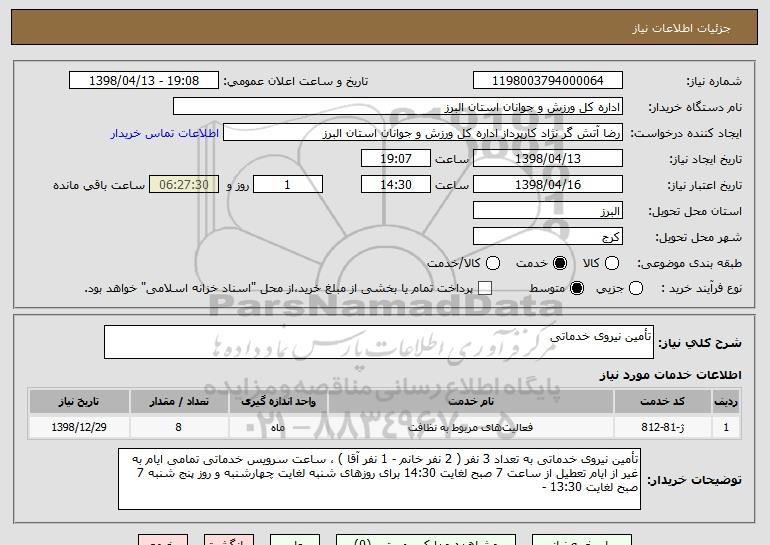Select the کالا/خدمت radio button

coord(493,263)
